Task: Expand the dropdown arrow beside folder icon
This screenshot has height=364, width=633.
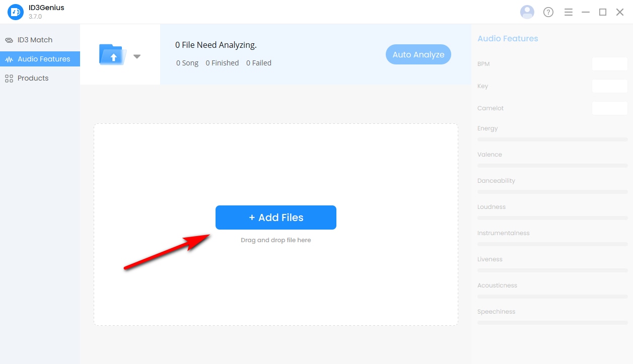Action: [136, 56]
